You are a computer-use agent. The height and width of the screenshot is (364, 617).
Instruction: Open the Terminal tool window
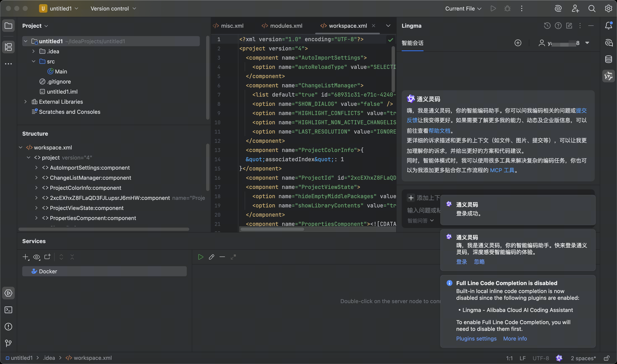coord(8,310)
